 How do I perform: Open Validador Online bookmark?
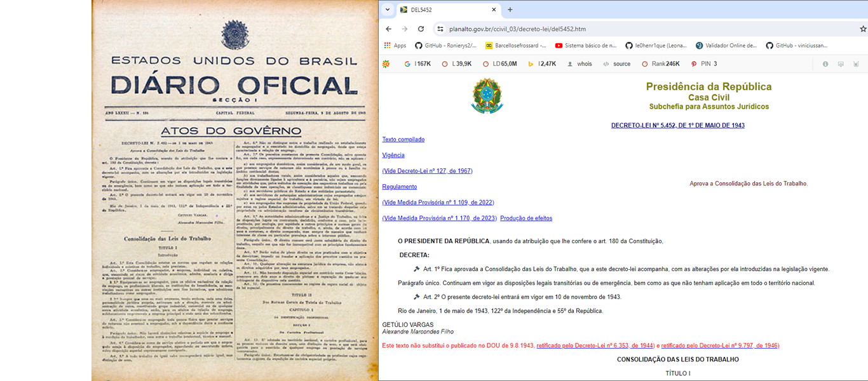726,46
